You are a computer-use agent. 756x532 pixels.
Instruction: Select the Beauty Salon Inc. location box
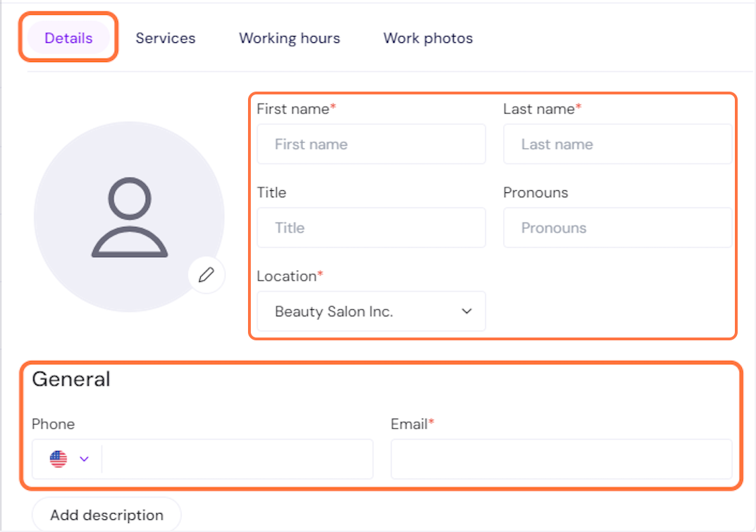pyautogui.click(x=359, y=311)
